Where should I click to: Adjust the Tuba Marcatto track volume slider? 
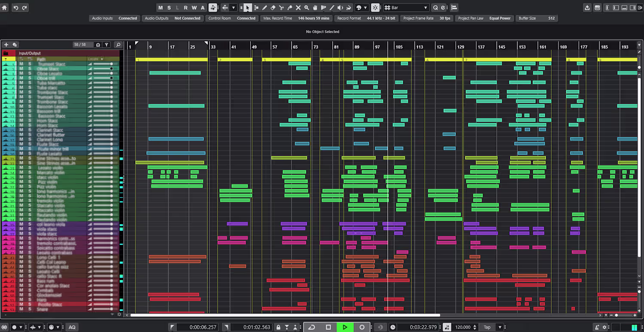103,83
